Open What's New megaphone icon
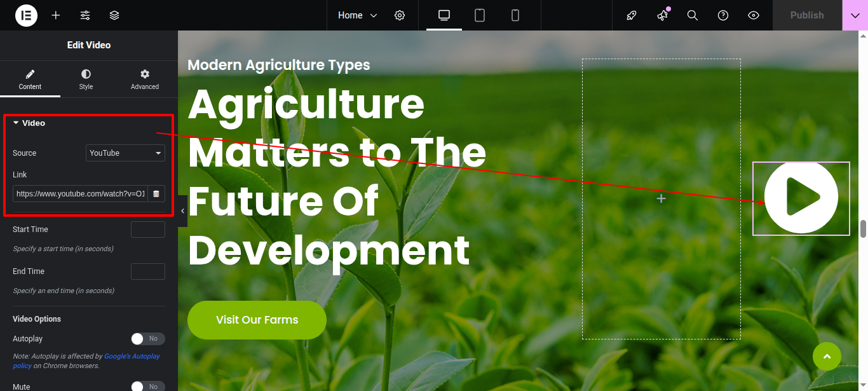 tap(662, 15)
